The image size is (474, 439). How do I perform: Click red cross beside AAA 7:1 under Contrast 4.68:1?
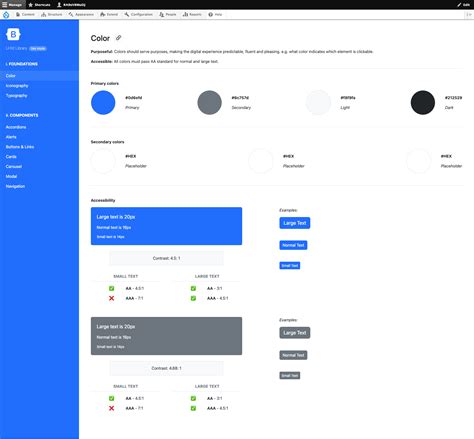tap(111, 408)
